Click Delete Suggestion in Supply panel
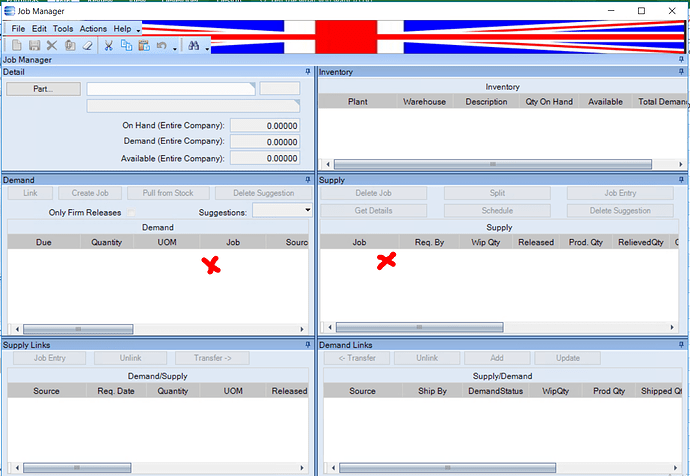This screenshot has width=690, height=476. [x=620, y=211]
